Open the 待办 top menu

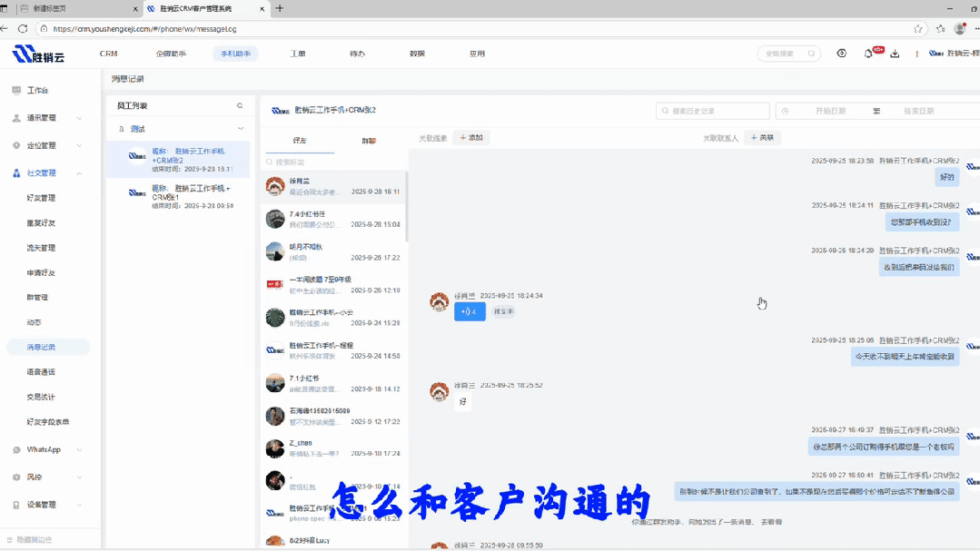tap(358, 54)
